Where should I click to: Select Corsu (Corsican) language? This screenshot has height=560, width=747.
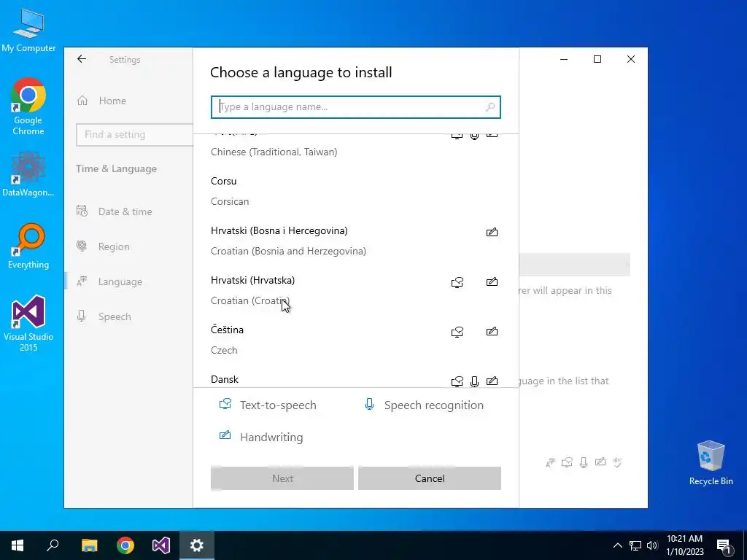[355, 191]
